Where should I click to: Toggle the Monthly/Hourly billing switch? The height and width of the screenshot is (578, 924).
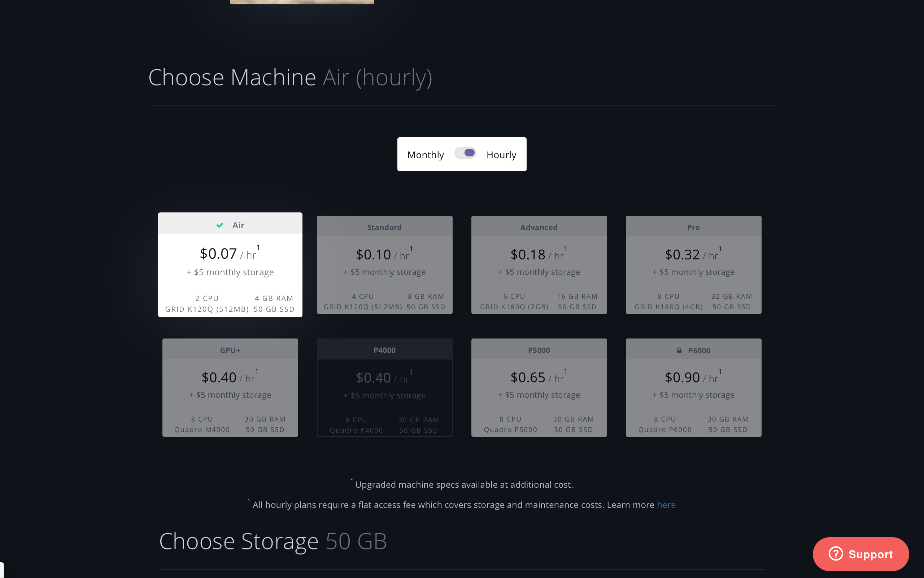pyautogui.click(x=465, y=153)
